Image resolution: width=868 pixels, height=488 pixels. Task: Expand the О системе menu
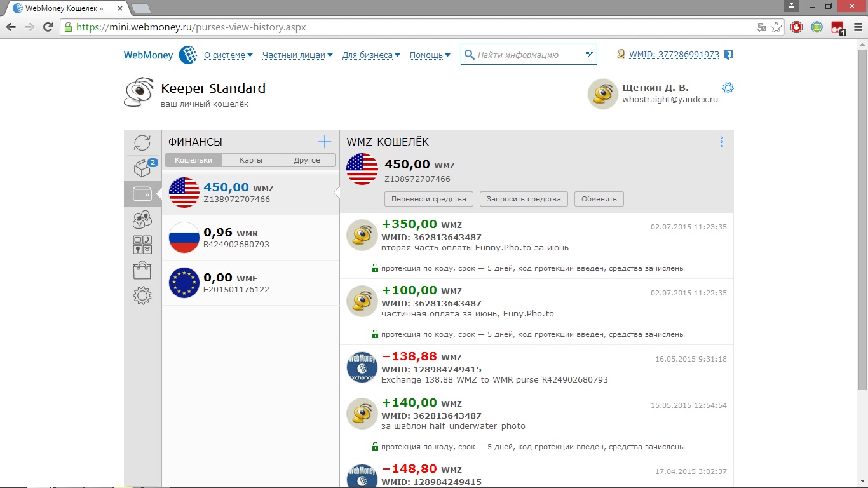[x=228, y=55]
